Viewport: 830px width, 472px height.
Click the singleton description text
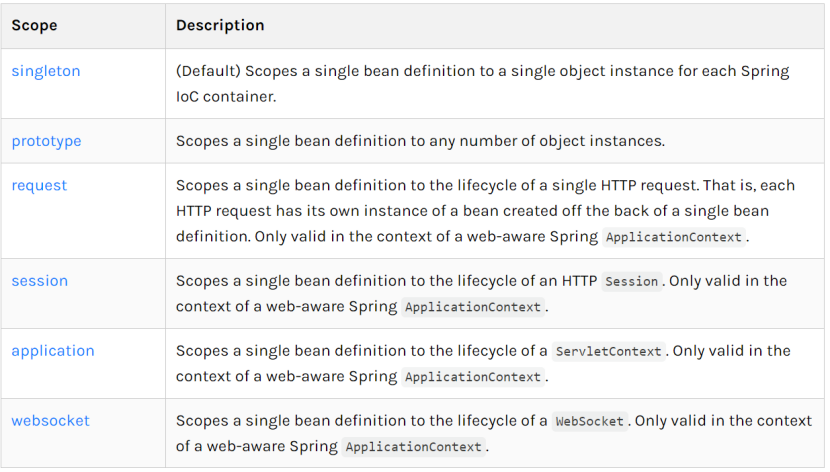pyautogui.click(x=483, y=84)
